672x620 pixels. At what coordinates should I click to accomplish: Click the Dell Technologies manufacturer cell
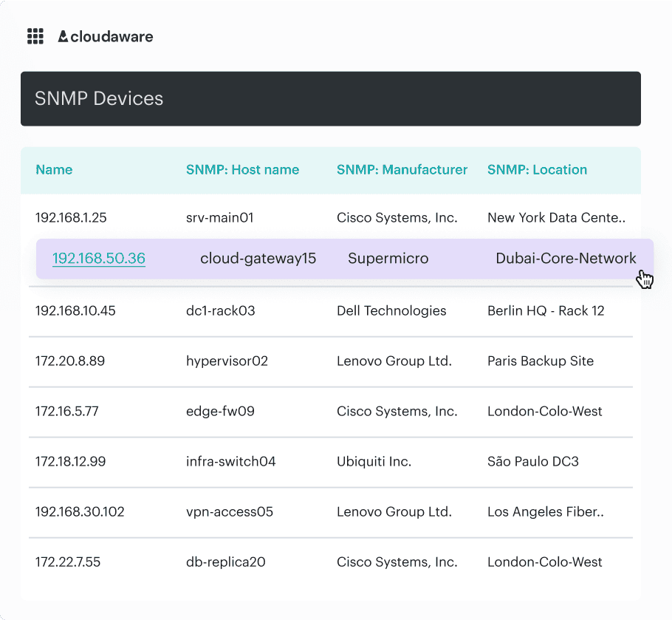(391, 310)
